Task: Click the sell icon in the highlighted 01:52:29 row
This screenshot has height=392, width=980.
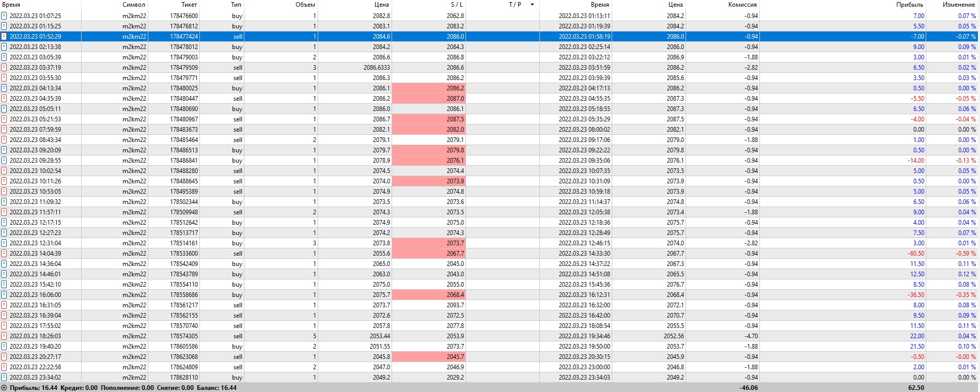Action: (4, 37)
